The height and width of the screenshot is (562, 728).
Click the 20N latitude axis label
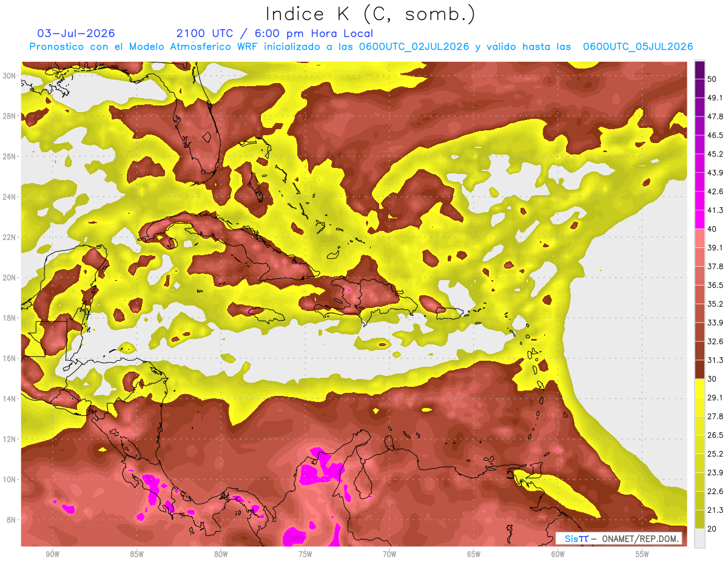[9, 277]
